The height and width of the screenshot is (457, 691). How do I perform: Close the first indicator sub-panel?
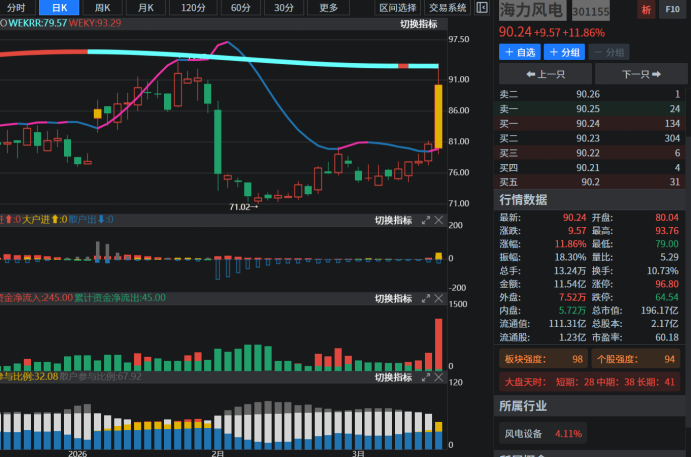click(440, 220)
